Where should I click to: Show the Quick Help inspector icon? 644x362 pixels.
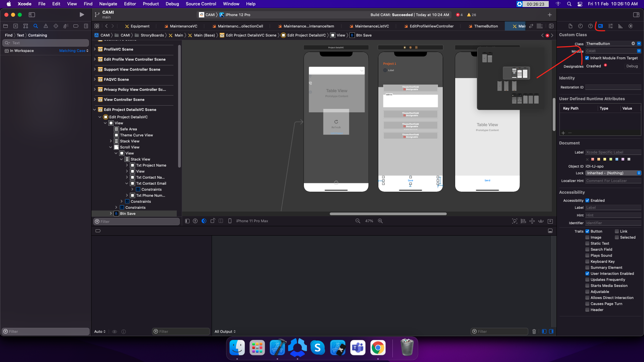(x=590, y=26)
